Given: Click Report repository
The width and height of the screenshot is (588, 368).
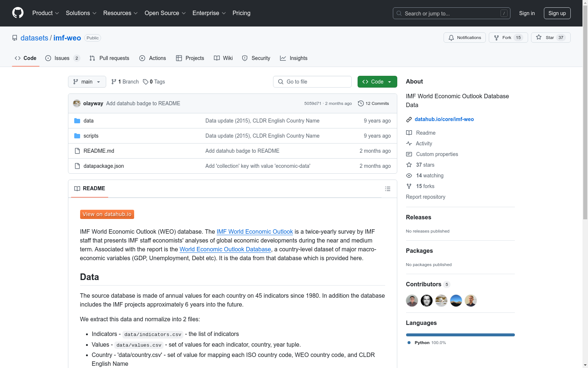Looking at the screenshot, I should (x=426, y=197).
